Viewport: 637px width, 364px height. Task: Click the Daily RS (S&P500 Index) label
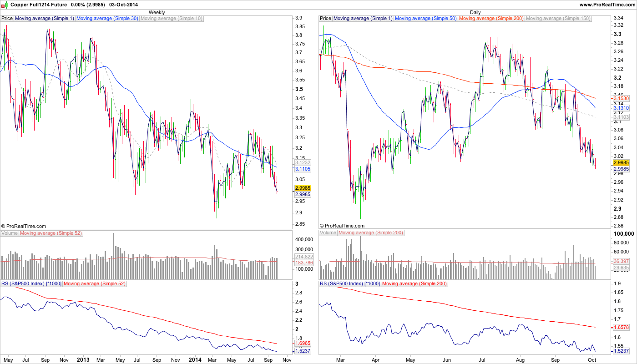click(x=349, y=284)
